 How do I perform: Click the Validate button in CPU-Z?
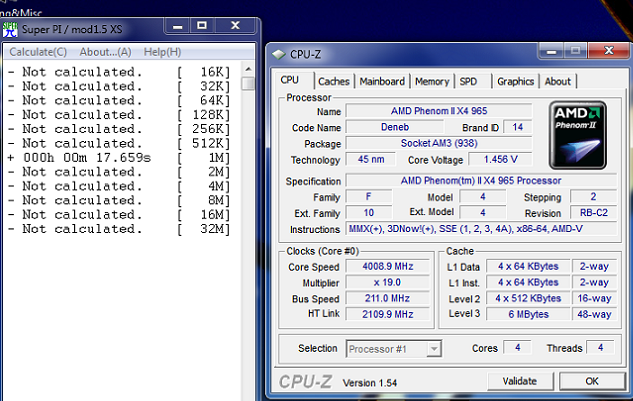point(520,381)
